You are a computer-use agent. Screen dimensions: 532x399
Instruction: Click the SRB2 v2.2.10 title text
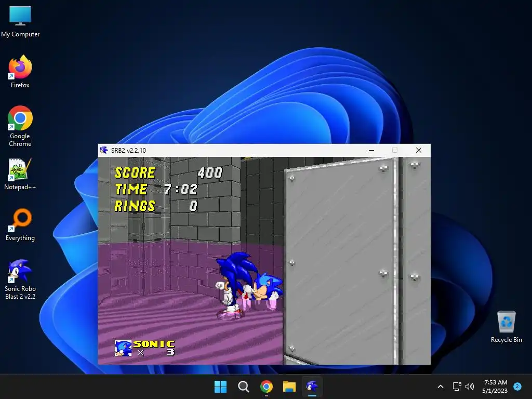tap(129, 150)
